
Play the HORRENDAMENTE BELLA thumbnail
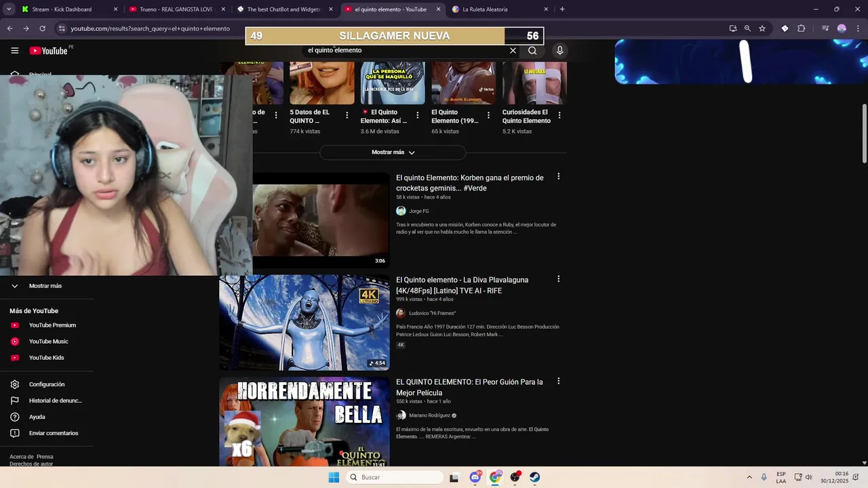304,422
